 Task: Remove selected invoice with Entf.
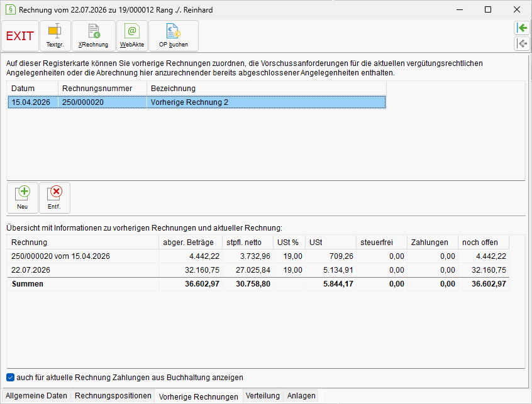[55, 198]
